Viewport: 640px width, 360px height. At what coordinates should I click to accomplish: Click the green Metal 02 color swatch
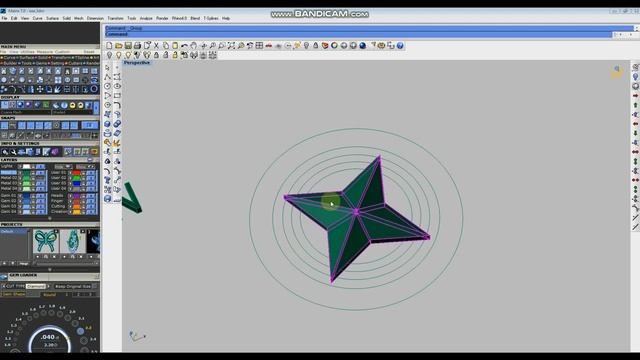click(27, 178)
